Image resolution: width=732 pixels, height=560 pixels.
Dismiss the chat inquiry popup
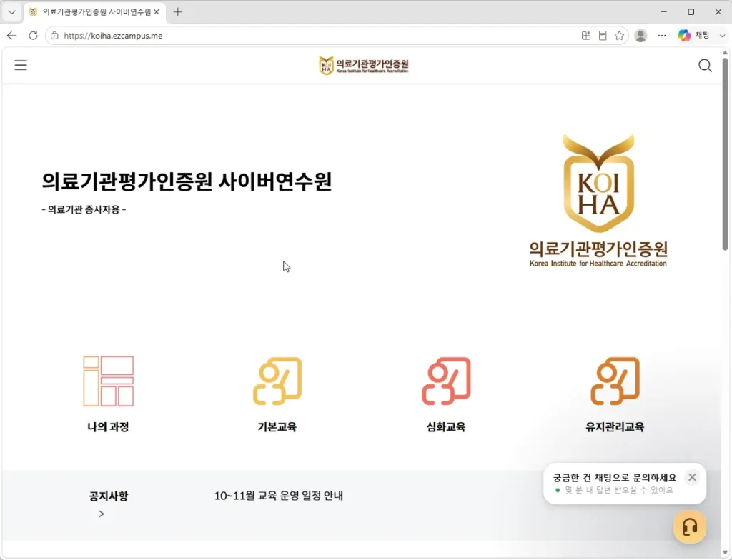tap(692, 477)
